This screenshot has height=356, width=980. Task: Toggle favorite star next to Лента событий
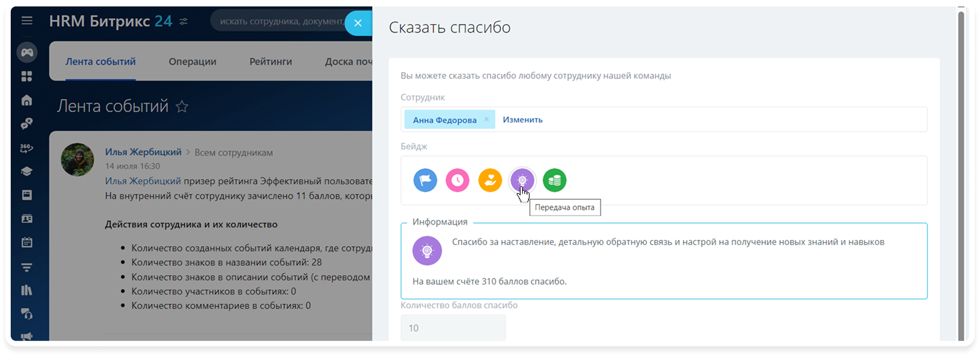[182, 107]
